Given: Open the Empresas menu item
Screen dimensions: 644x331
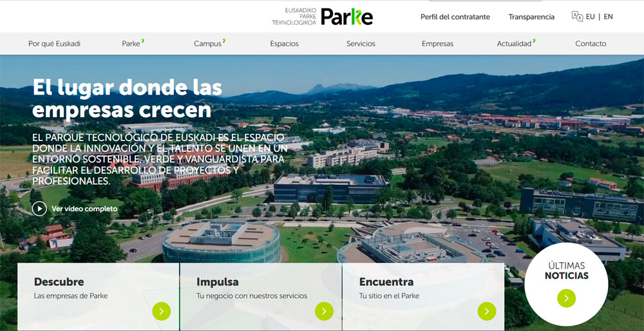Looking at the screenshot, I should click(x=437, y=44).
